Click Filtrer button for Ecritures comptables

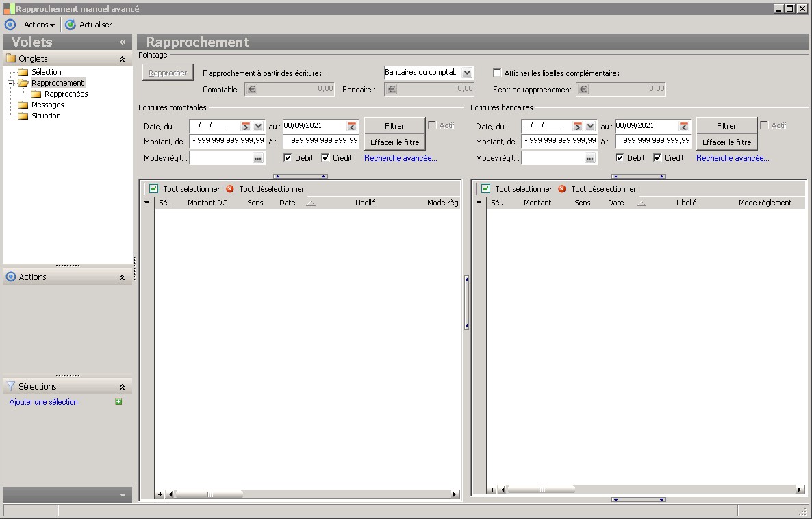[x=394, y=126]
